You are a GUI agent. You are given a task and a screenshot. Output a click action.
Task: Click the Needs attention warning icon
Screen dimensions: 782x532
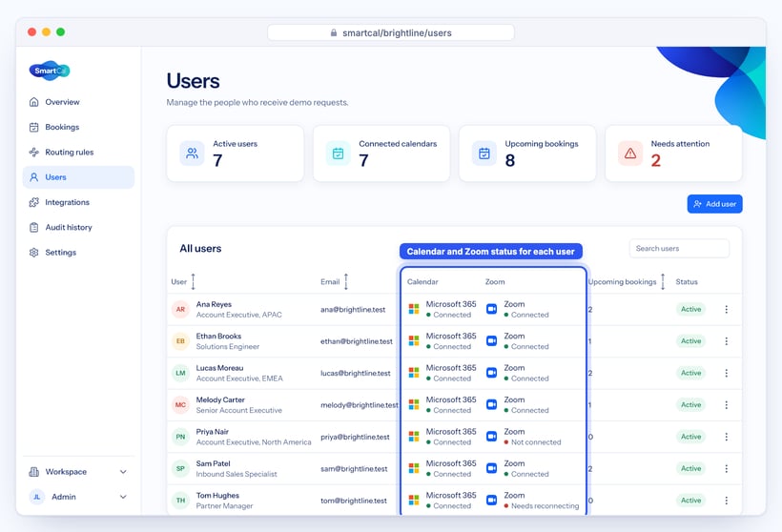[630, 153]
